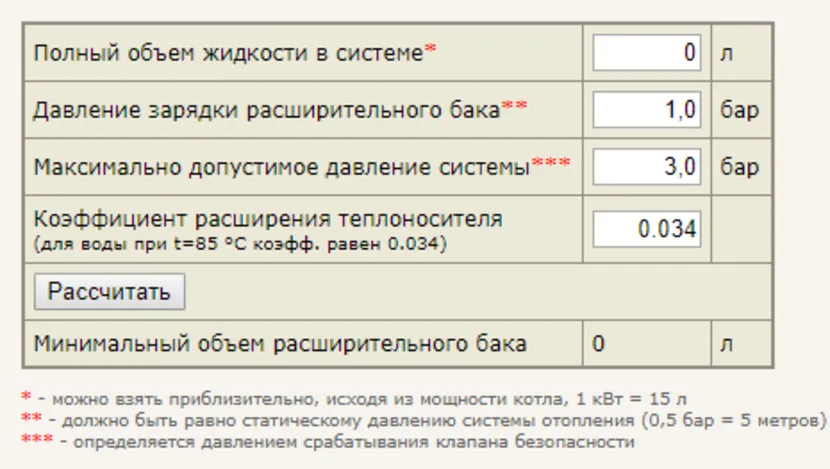Click the label Максимально допустимое давление системы
The height and width of the screenshot is (469, 830).
click(x=281, y=166)
